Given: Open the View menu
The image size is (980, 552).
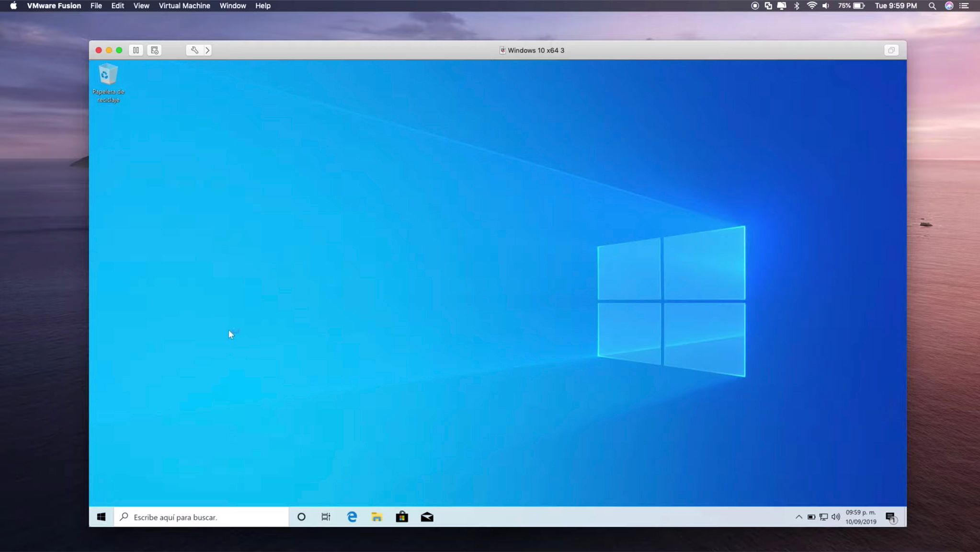Looking at the screenshot, I should [x=141, y=6].
